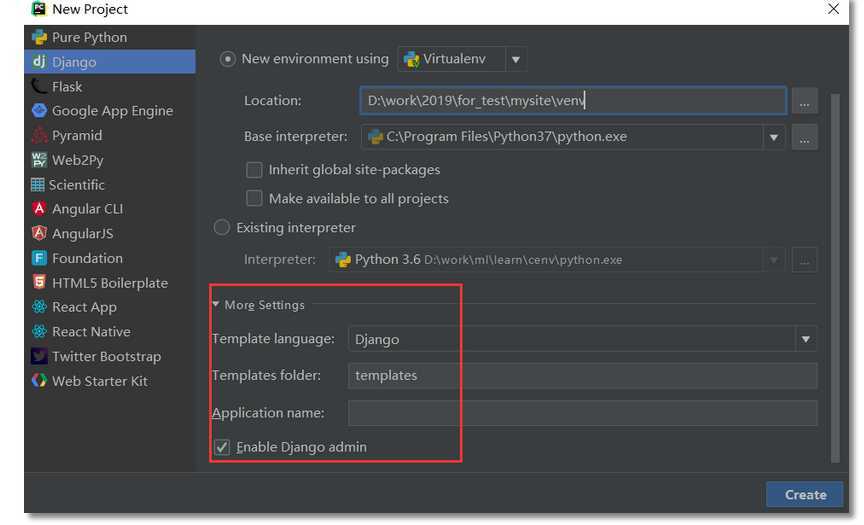This screenshot has height=525, width=864.
Task: Browse for Location with ellipsis button
Action: pyautogui.click(x=804, y=101)
